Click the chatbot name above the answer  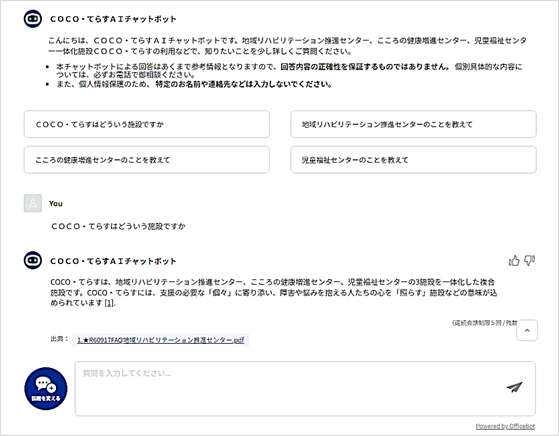pos(113,261)
